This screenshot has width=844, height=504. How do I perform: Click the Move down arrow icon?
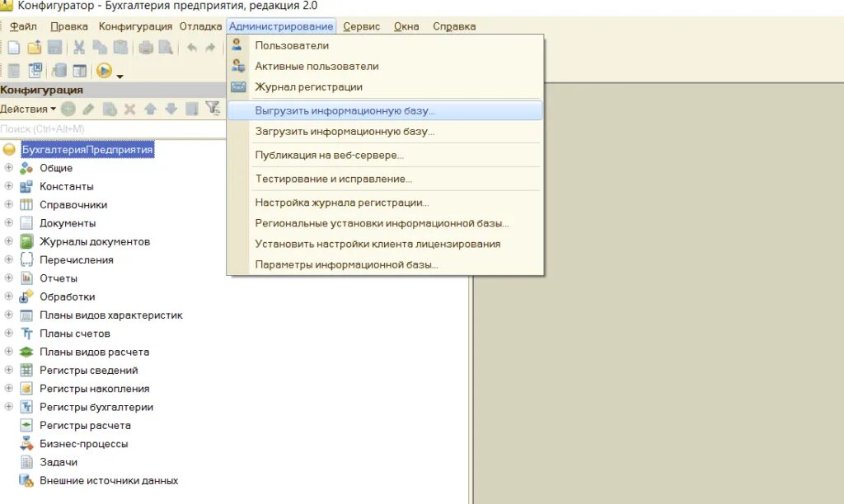[171, 110]
